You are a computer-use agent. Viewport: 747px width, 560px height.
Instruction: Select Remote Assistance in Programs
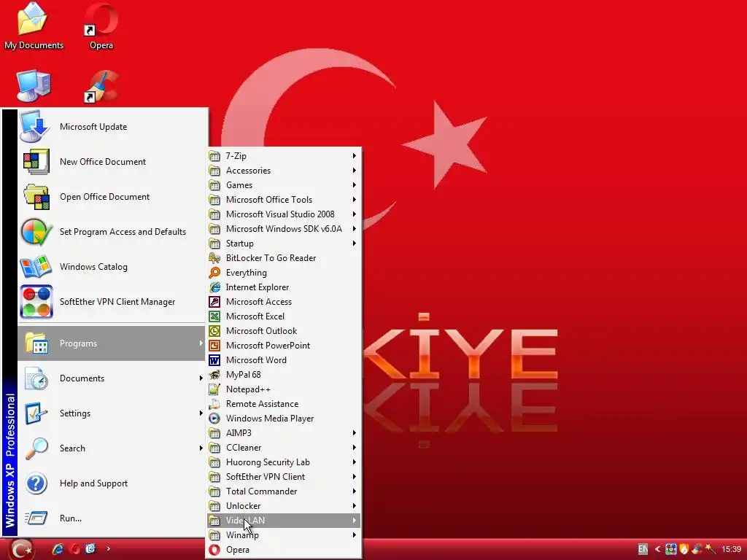(x=284, y=404)
